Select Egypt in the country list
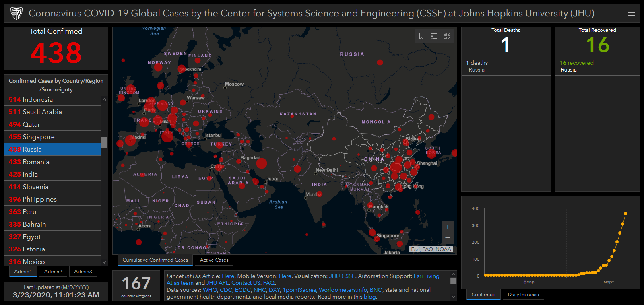The height and width of the screenshot is (305, 644). coord(53,237)
